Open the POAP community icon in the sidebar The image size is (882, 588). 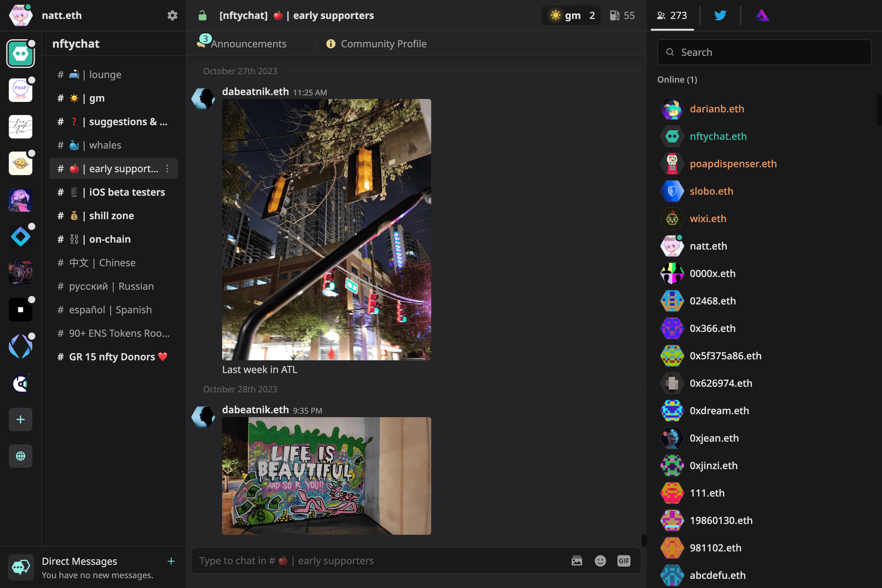(x=20, y=90)
